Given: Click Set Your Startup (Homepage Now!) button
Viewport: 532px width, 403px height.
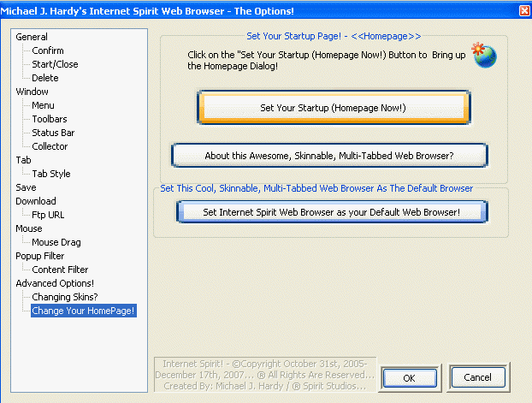Looking at the screenshot, I should 334,108.
